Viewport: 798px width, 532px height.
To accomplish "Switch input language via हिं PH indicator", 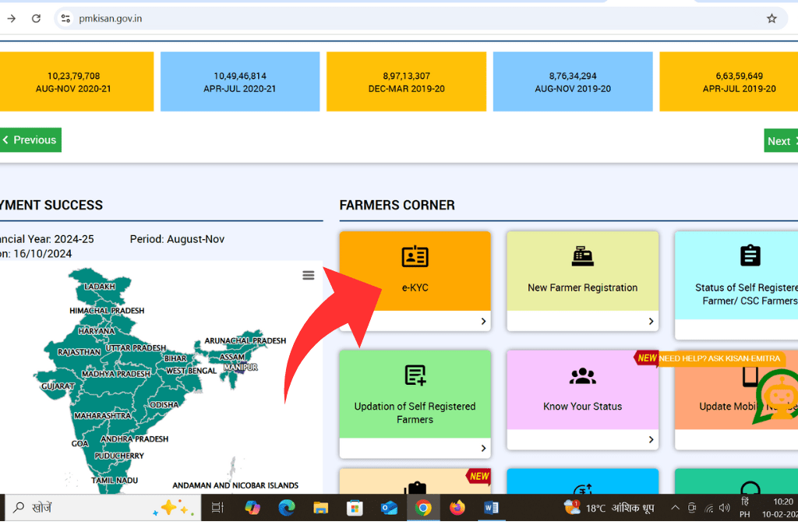I will 744,508.
